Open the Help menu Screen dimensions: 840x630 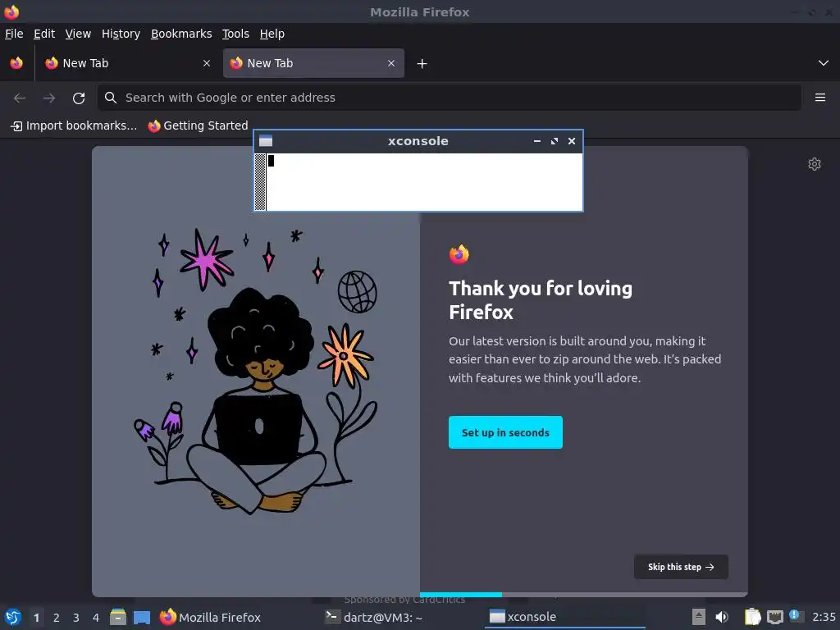click(272, 34)
